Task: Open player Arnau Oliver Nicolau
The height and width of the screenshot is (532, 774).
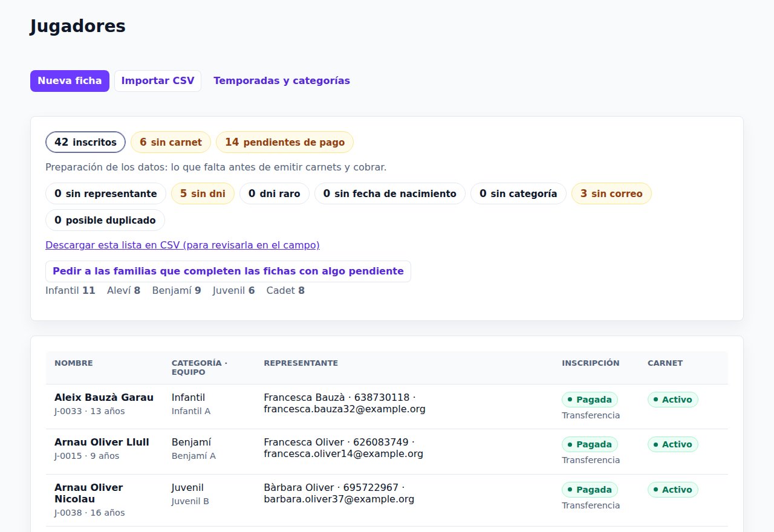Action: click(89, 493)
